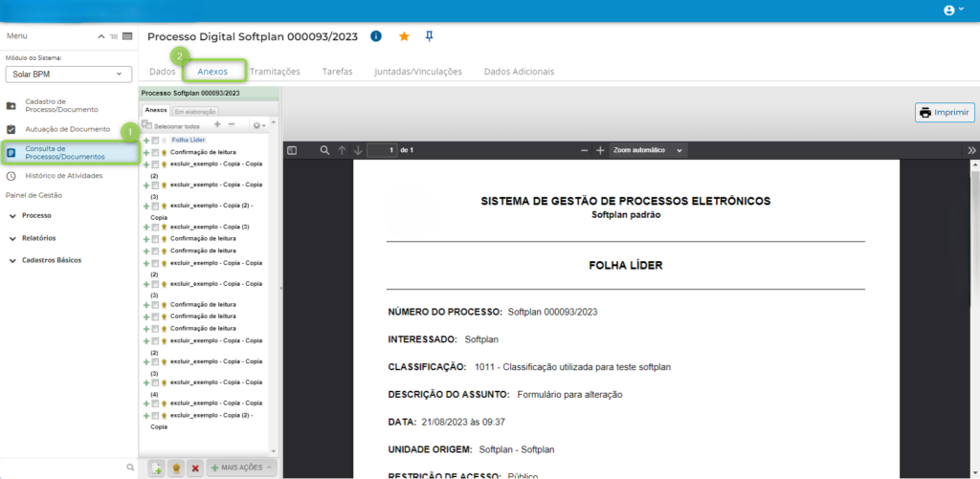Viewport: 980px width, 479px height.
Task: Check the excluir_exemplo - Copia (3) checkbox
Action: tap(155, 228)
